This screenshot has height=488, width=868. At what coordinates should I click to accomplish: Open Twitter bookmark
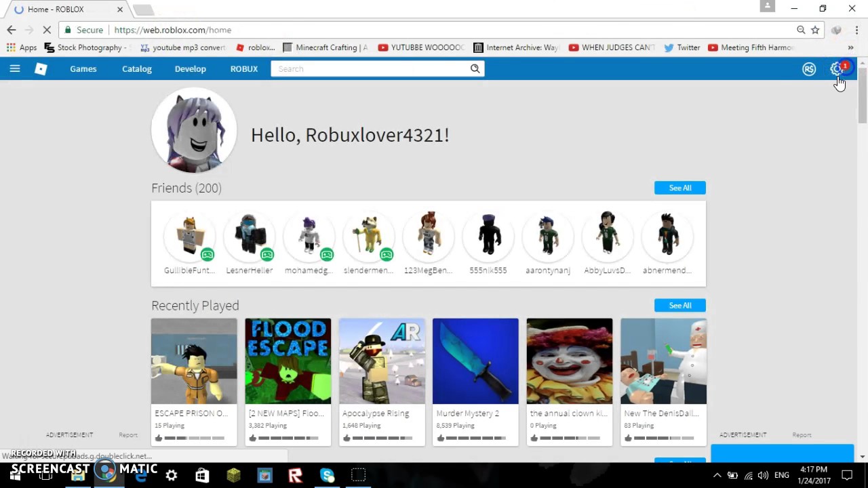(682, 47)
